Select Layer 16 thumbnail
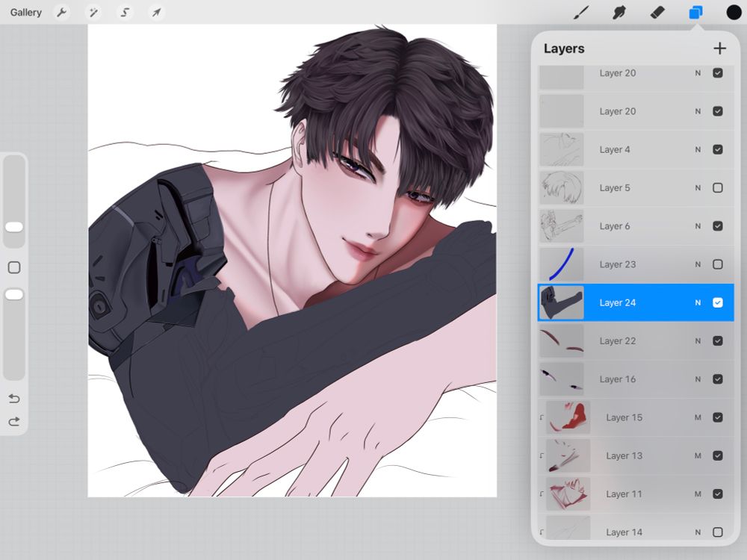Viewport: 747px width, 560px height. tap(561, 379)
